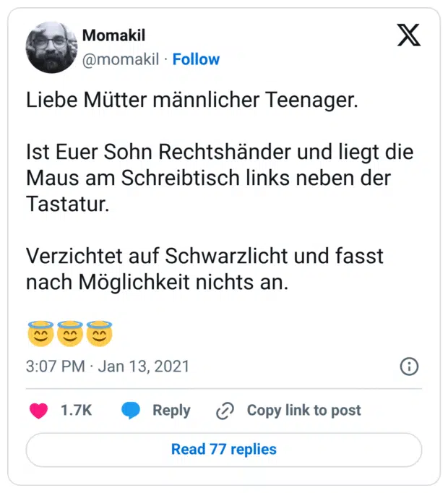This screenshot has width=448, height=493.
Task: Select Copy link to post
Action: (x=303, y=411)
